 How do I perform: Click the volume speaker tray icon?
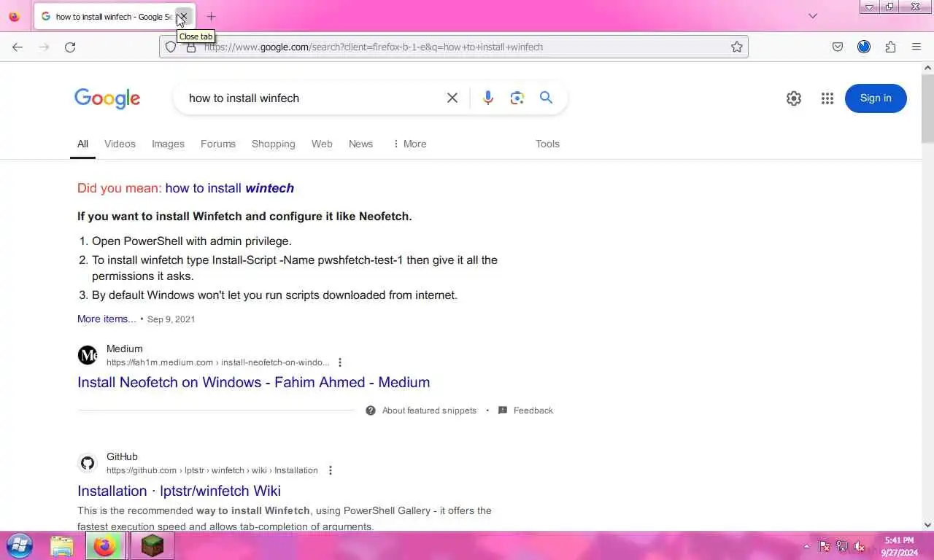click(860, 546)
